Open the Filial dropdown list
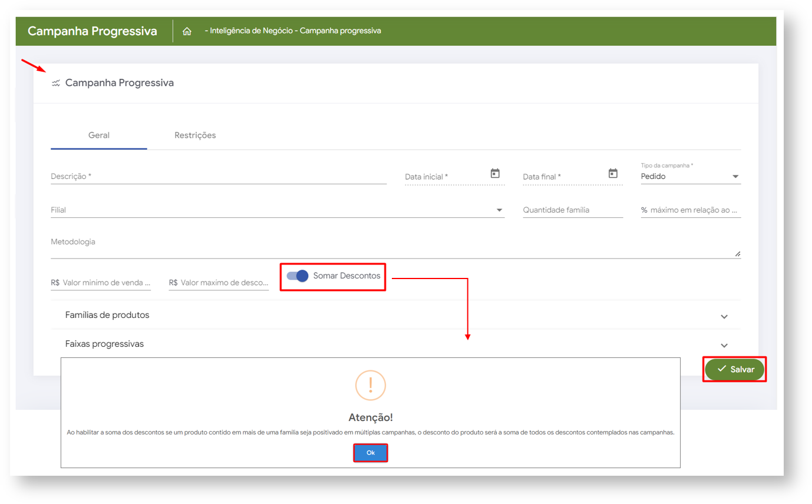The height and width of the screenshot is (504, 812). (x=499, y=210)
